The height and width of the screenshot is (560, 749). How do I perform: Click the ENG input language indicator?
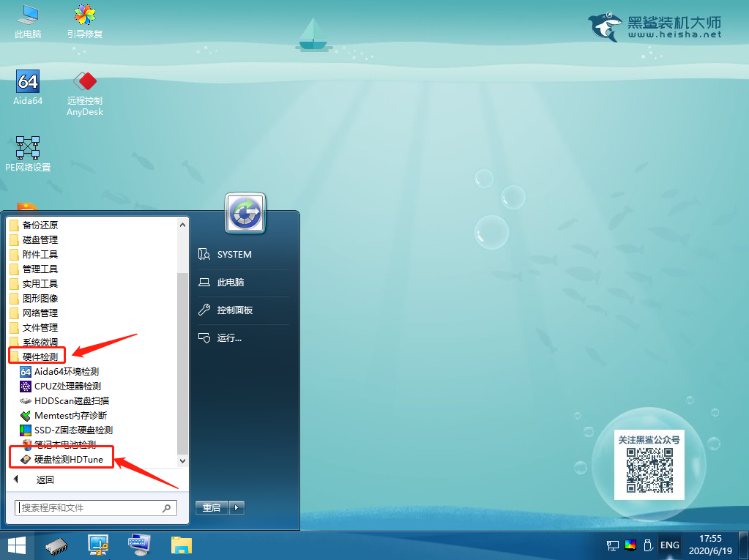670,545
